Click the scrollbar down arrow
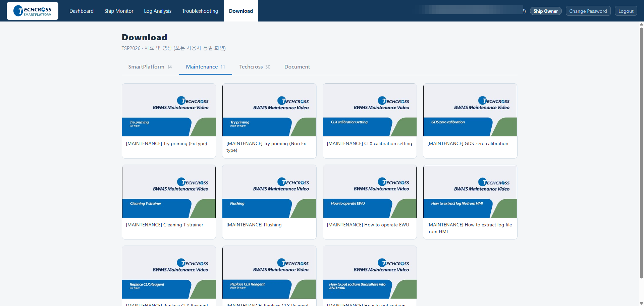The image size is (644, 306). coord(641,303)
